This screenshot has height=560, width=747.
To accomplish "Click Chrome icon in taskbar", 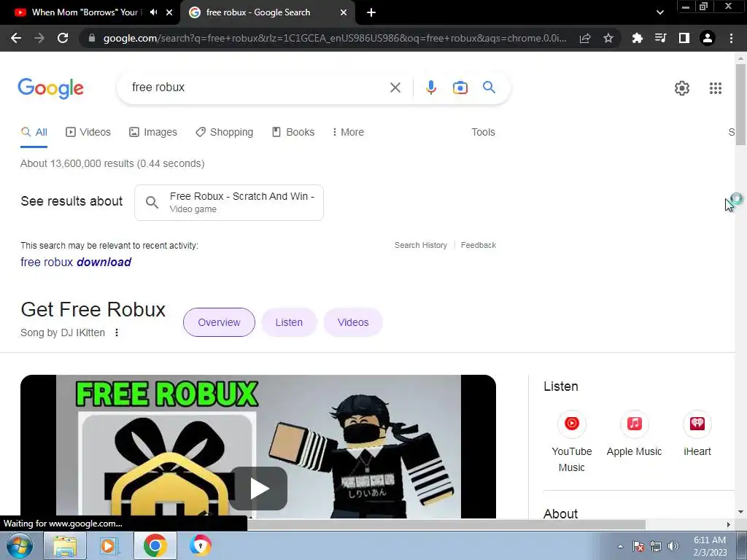I will 155,545.
